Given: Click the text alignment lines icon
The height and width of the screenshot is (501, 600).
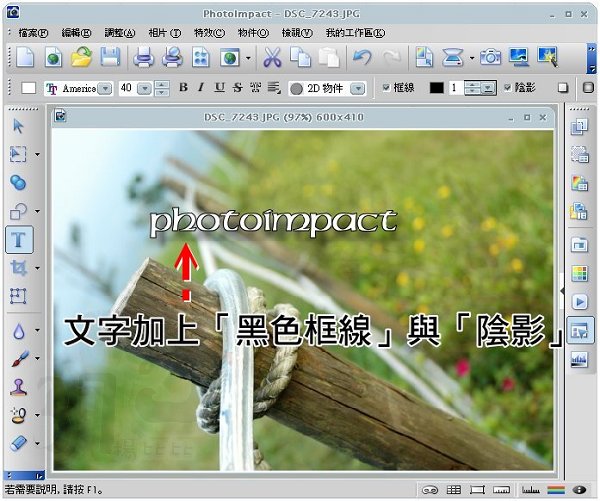Looking at the screenshot, I should [x=274, y=88].
